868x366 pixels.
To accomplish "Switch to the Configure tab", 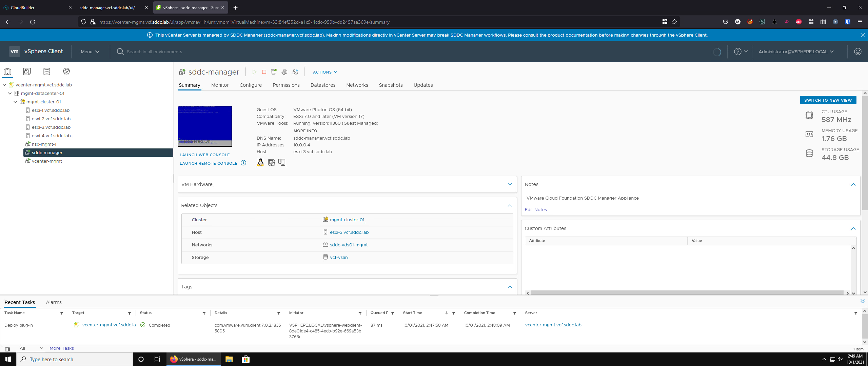I will (251, 85).
